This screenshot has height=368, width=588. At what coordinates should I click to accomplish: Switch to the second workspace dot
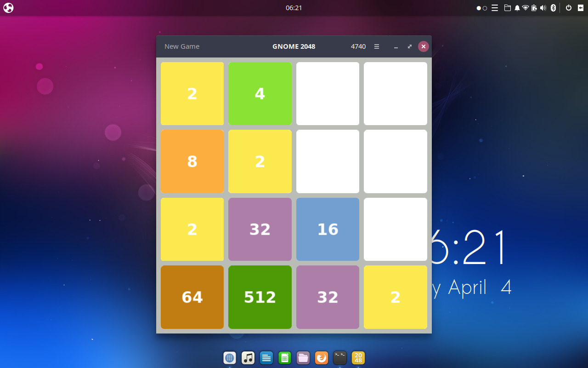[484, 8]
